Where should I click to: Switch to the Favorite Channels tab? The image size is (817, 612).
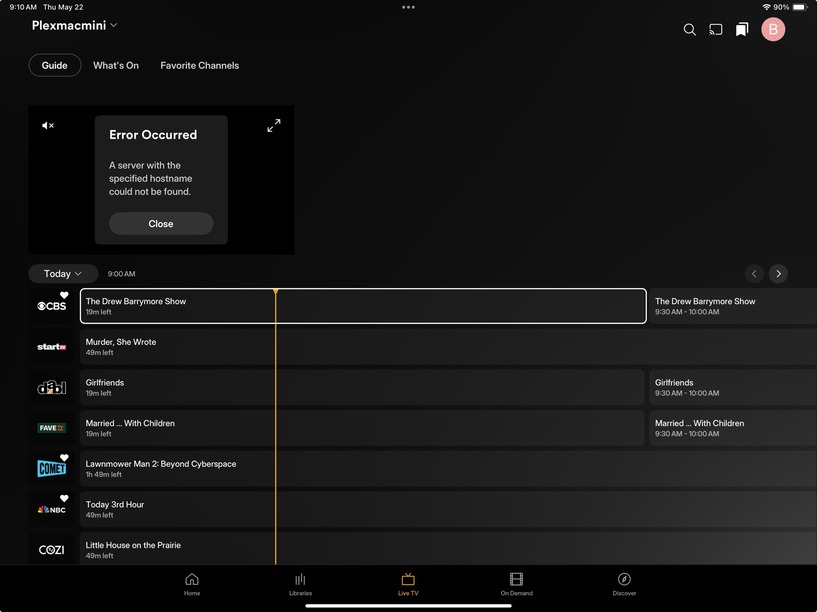(200, 65)
